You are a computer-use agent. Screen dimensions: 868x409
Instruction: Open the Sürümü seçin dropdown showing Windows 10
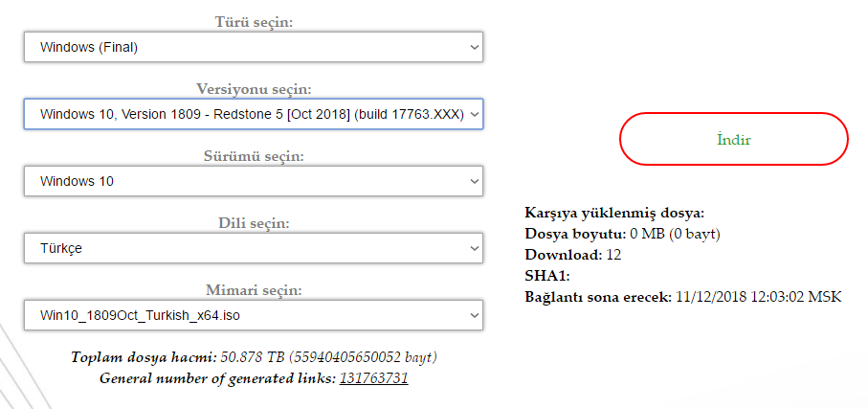click(254, 181)
